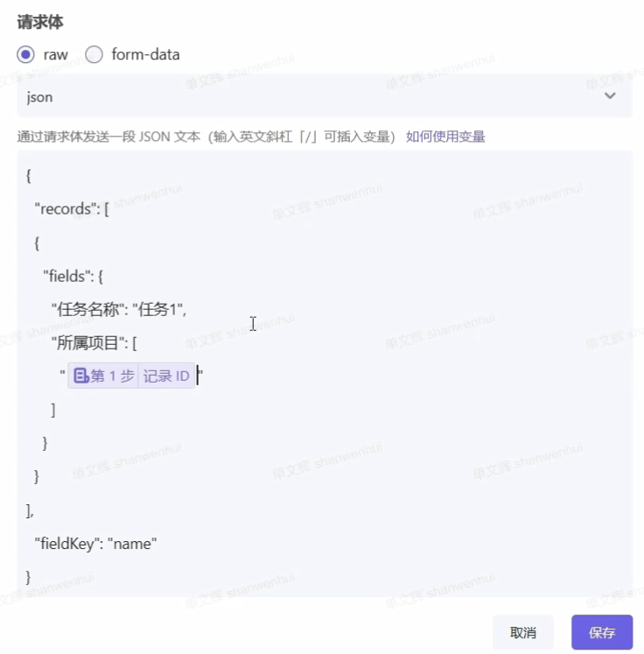Viewport: 644px width, 654px height.
Task: Open the json body type combo box
Action: (325, 96)
